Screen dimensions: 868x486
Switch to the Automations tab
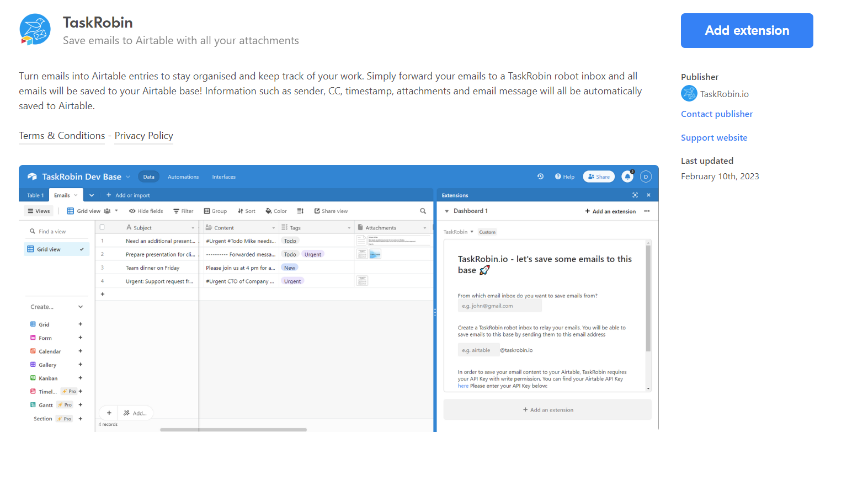pos(183,177)
